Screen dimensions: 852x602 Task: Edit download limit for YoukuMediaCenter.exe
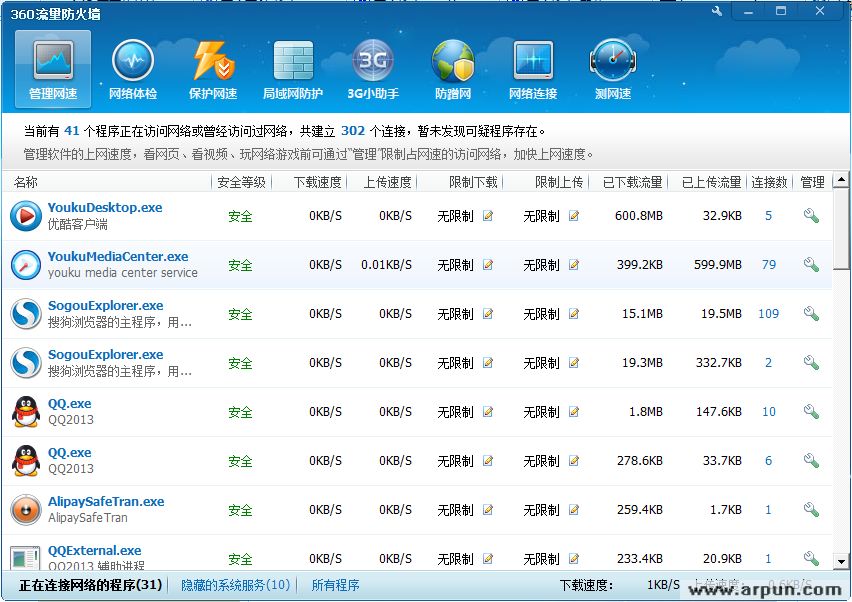click(488, 265)
